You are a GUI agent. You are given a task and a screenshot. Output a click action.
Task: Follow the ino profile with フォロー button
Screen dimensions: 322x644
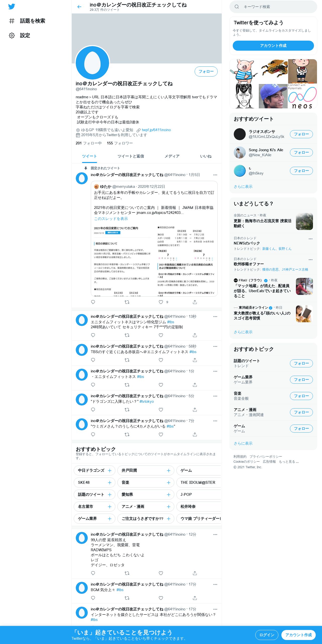[x=206, y=71]
